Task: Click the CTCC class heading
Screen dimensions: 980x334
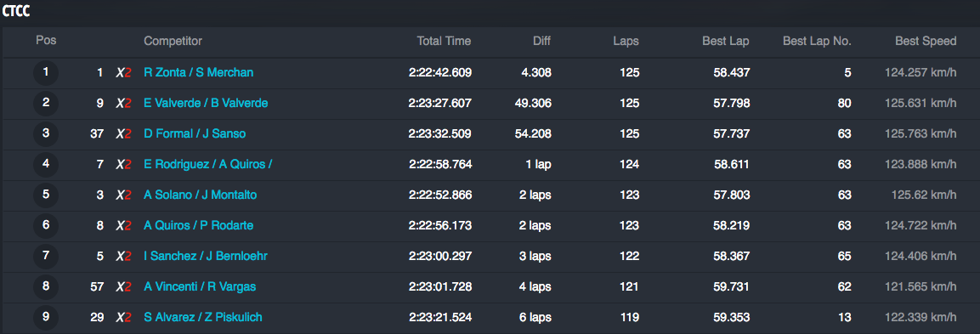Action: [x=16, y=11]
